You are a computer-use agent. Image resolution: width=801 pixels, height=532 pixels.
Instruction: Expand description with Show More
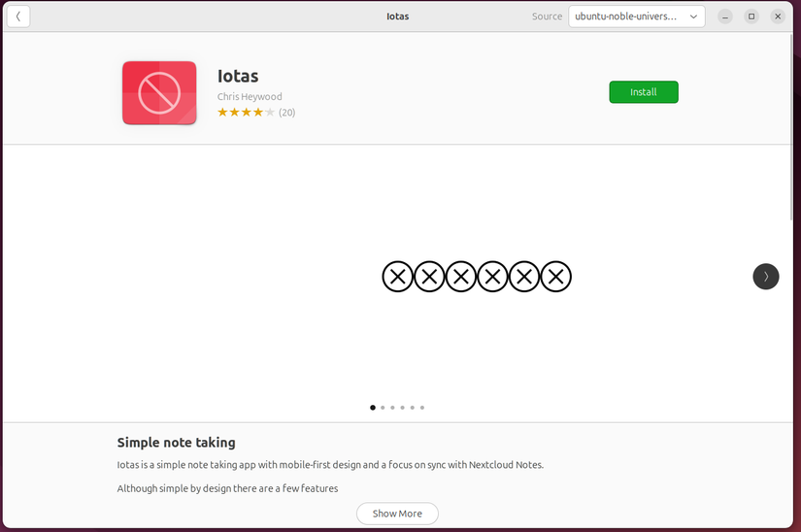(397, 514)
